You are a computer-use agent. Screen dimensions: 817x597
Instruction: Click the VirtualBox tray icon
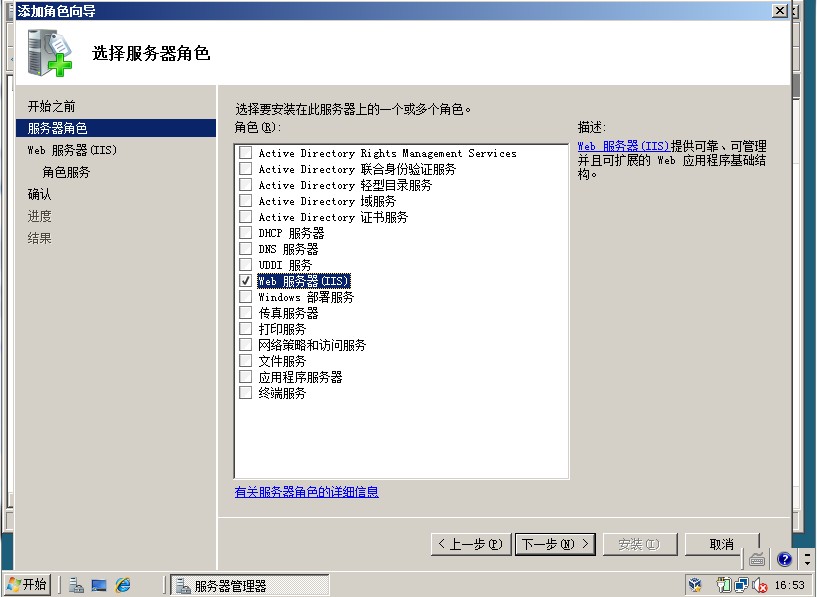pyautogui.click(x=695, y=585)
